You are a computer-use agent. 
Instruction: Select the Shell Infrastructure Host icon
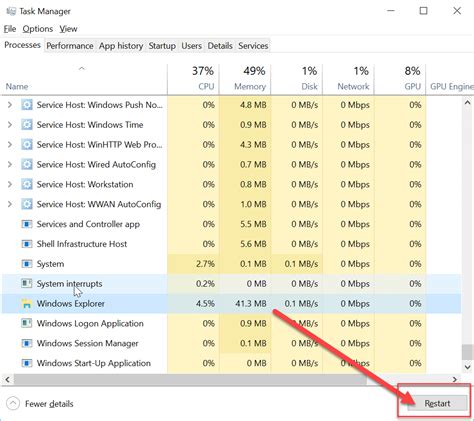[27, 244]
